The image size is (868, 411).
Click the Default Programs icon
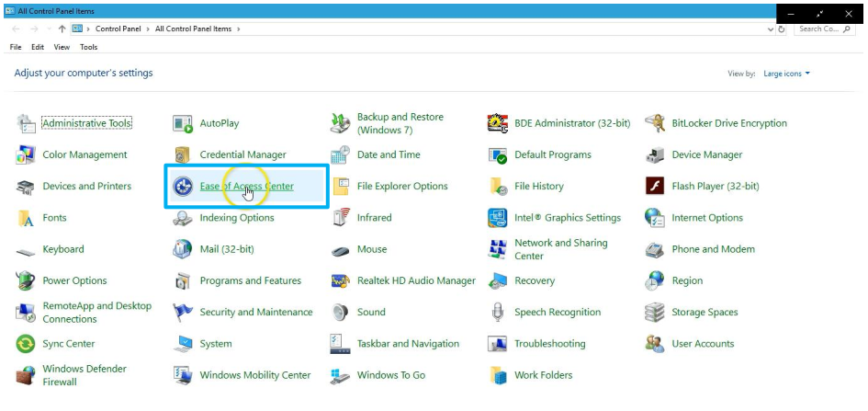click(498, 155)
